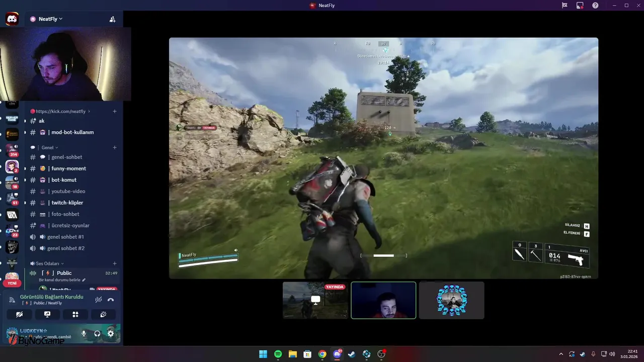Turn on camera in voice panel
This screenshot has height=362, width=644.
point(19,314)
